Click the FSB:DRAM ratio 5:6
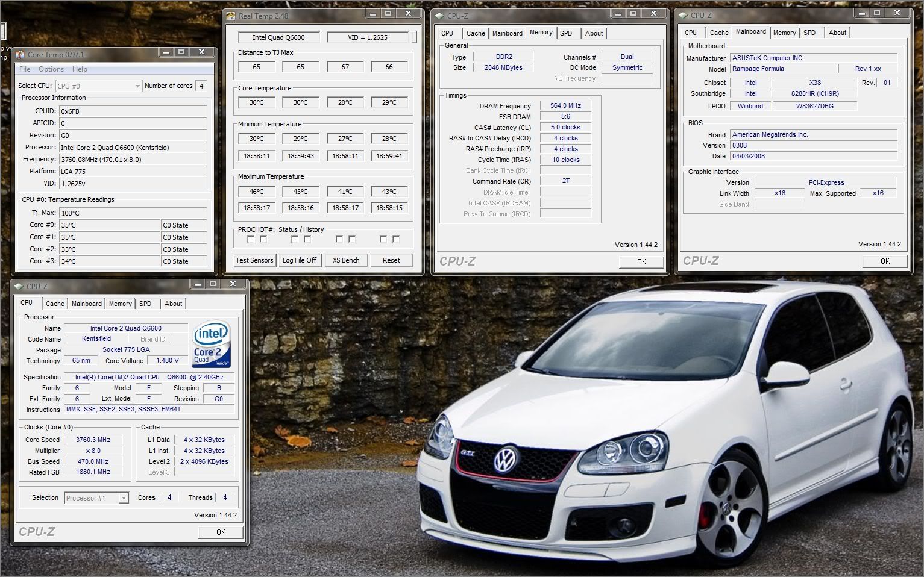 pos(565,117)
